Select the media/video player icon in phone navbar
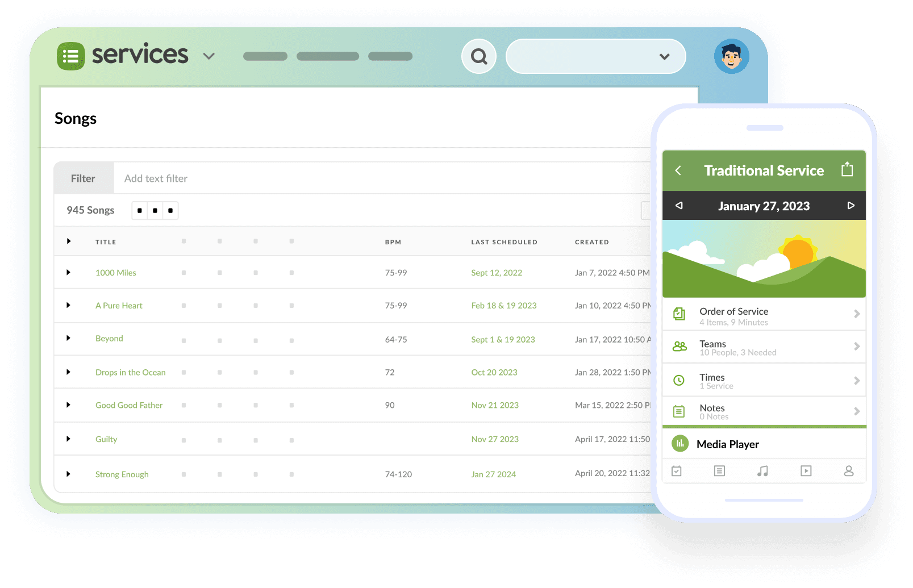The width and height of the screenshot is (913, 588). (806, 471)
